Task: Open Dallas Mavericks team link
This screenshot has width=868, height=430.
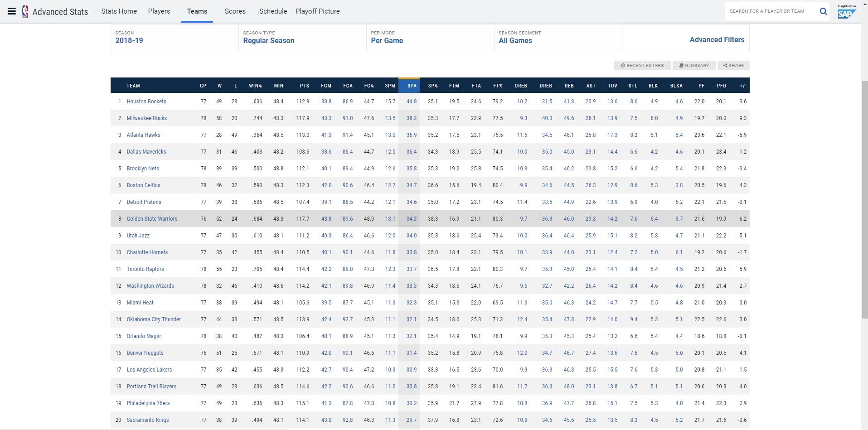Action: [x=146, y=152]
